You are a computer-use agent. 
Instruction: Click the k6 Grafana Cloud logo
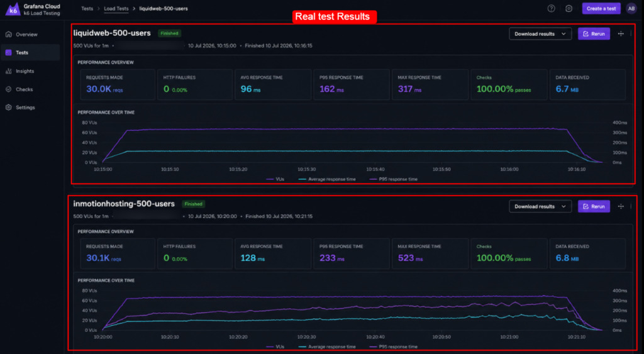13,9
